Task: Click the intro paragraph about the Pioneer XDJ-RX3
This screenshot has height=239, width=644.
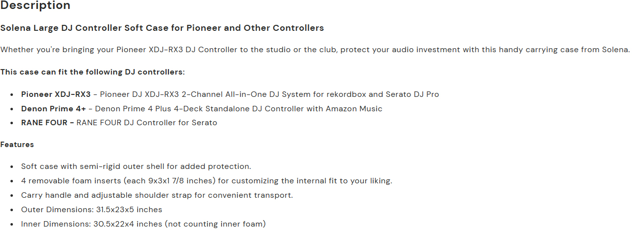Action: coord(315,50)
